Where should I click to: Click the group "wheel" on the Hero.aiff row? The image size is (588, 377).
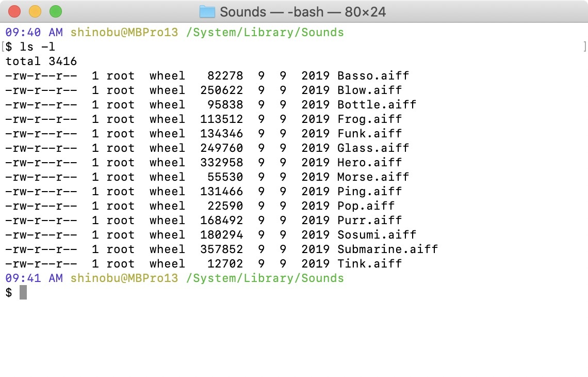pos(168,163)
